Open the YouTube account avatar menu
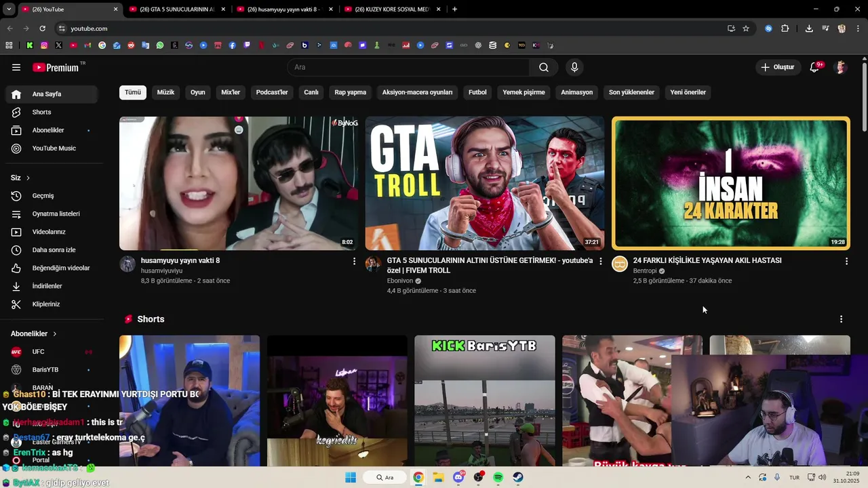 tap(841, 67)
